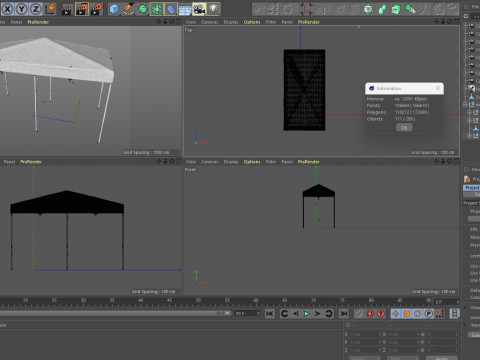Jump to the end of the animation
The width and height of the screenshot is (480, 360).
343,314
